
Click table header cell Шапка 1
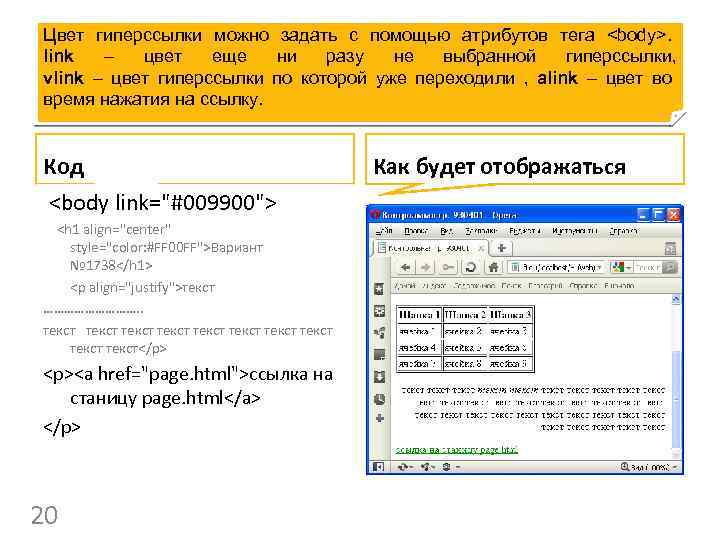tap(419, 315)
